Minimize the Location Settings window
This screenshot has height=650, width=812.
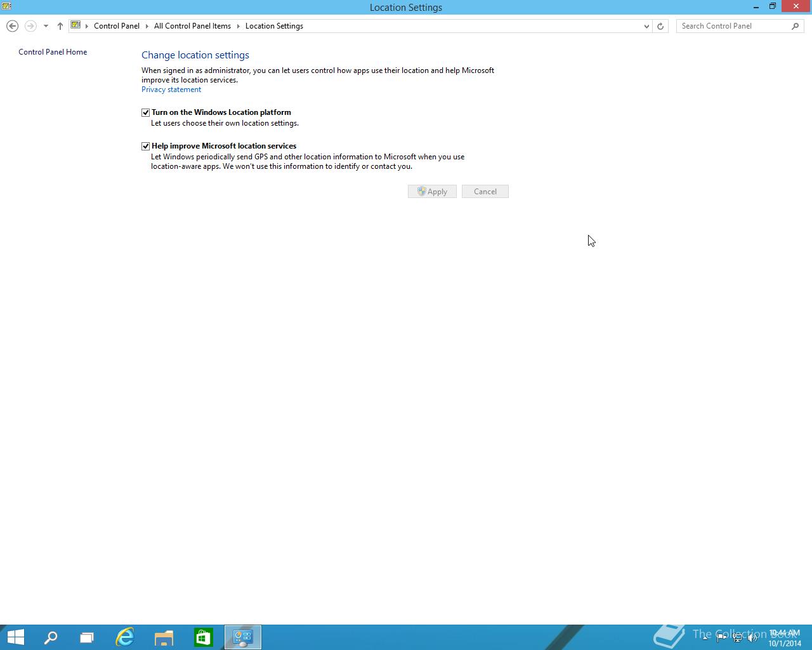pos(756,7)
